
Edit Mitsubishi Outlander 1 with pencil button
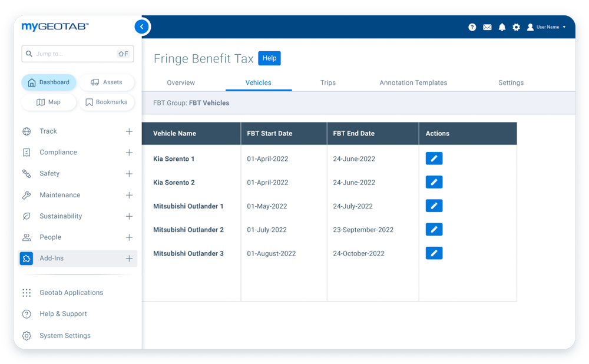point(434,206)
